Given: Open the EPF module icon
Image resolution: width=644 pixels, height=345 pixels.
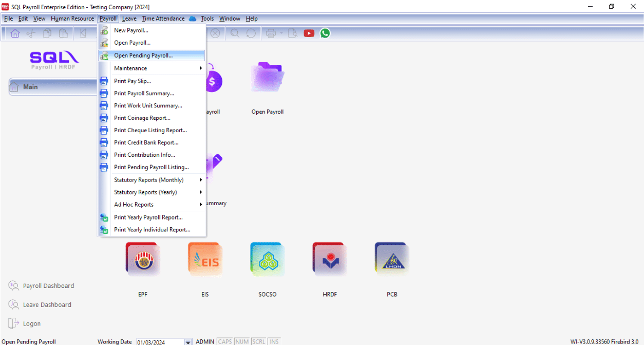Looking at the screenshot, I should point(142,260).
